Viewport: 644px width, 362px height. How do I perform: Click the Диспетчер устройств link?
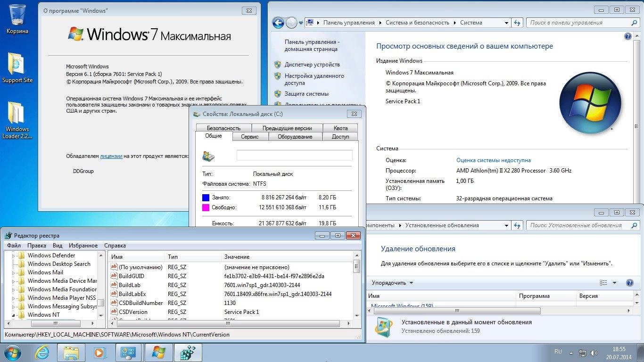(314, 64)
